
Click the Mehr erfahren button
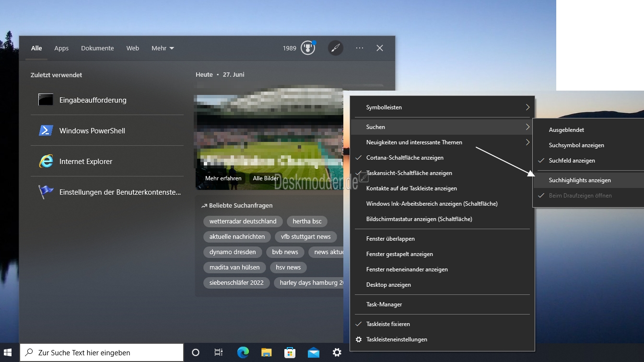tap(223, 178)
